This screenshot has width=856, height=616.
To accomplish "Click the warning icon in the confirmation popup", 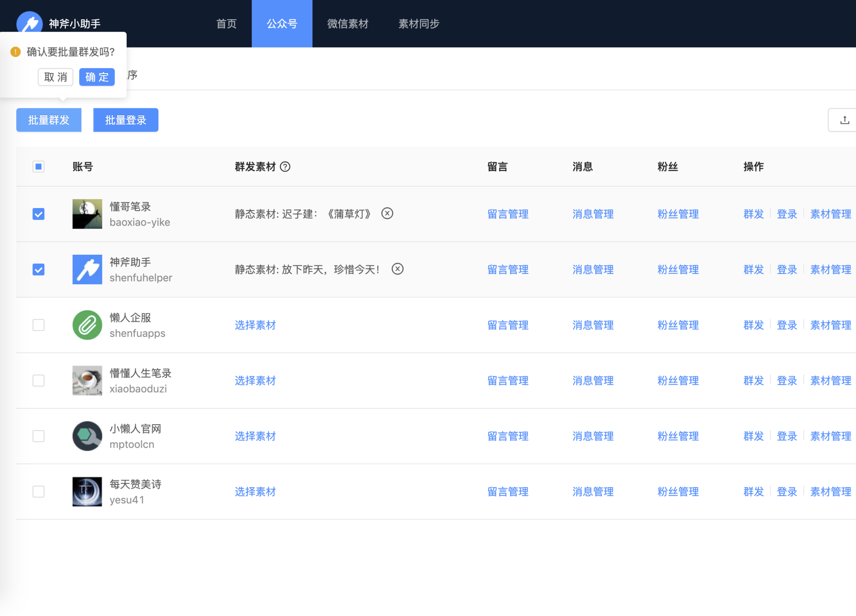I will coord(15,52).
